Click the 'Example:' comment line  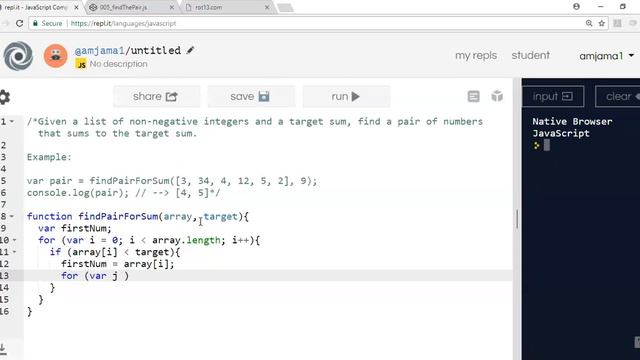49,157
